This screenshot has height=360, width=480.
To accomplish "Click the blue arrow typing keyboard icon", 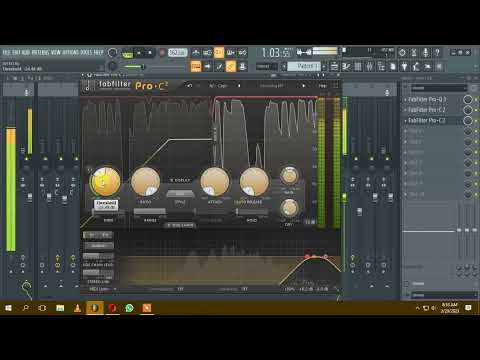I will click(x=208, y=66).
